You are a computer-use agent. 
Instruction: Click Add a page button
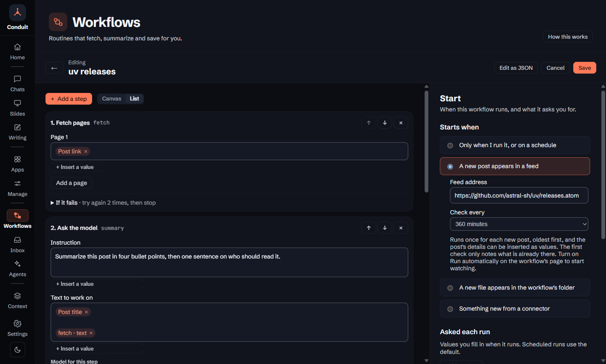[x=72, y=183]
